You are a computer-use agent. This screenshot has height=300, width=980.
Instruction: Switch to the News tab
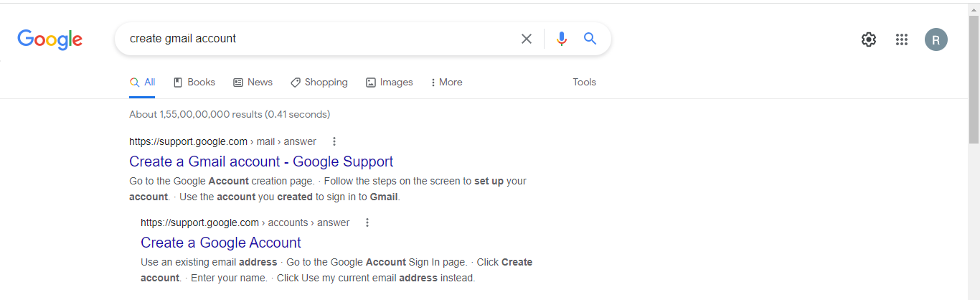point(253,83)
